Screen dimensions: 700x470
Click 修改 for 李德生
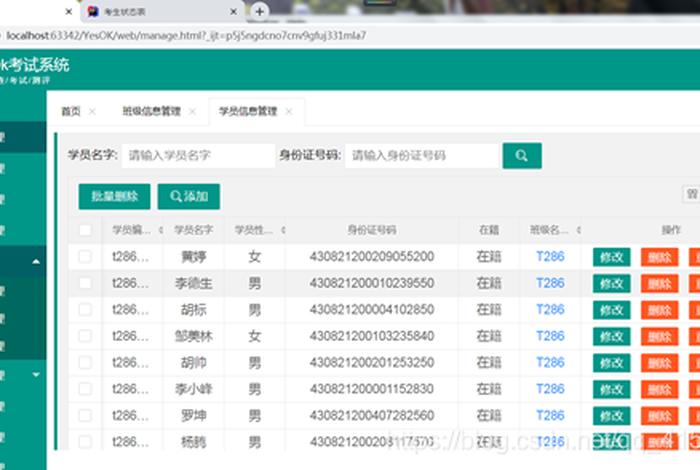point(612,283)
